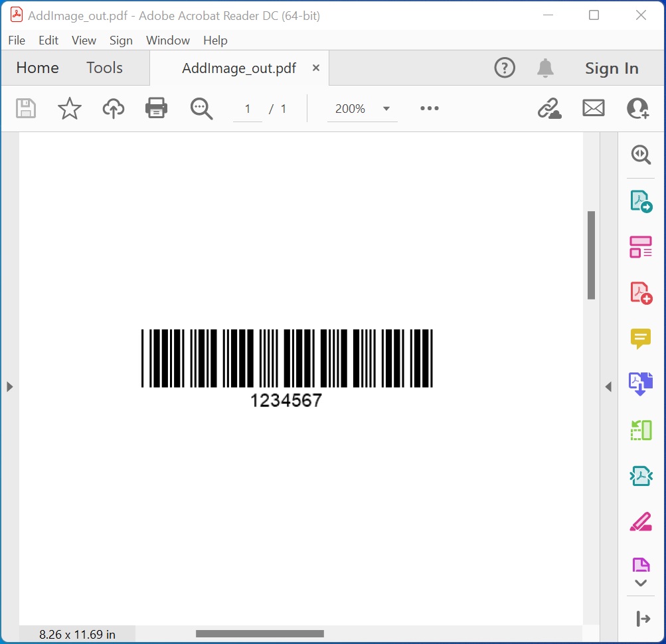The width and height of the screenshot is (666, 644).
Task: Open the Comment tool
Action: pyautogui.click(x=640, y=339)
